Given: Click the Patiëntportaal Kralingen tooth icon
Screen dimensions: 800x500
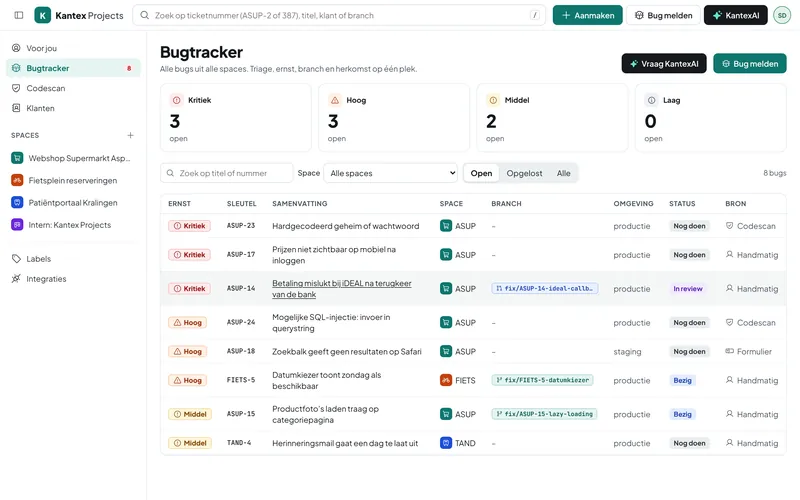Looking at the screenshot, I should 17,203.
